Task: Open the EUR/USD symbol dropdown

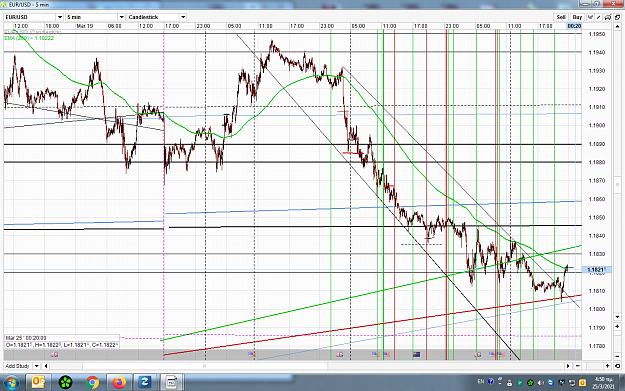Action: coord(60,17)
